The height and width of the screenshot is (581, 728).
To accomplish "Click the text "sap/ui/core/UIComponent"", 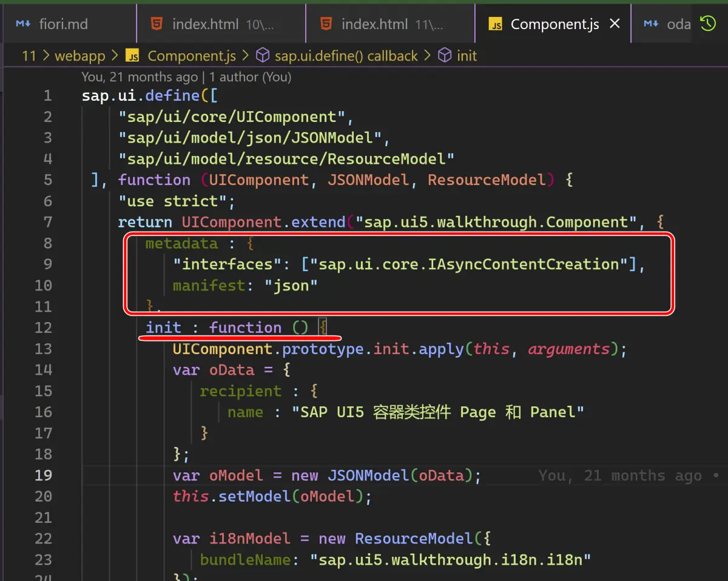I will pos(232,116).
